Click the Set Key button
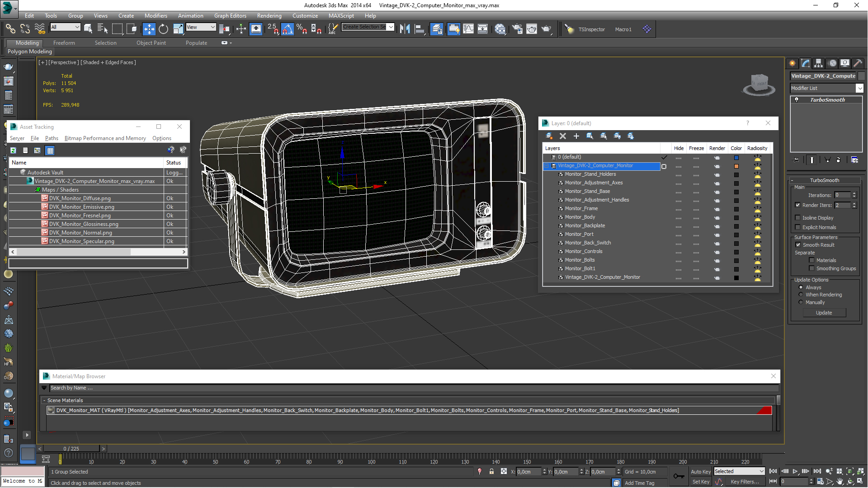 pyautogui.click(x=700, y=482)
